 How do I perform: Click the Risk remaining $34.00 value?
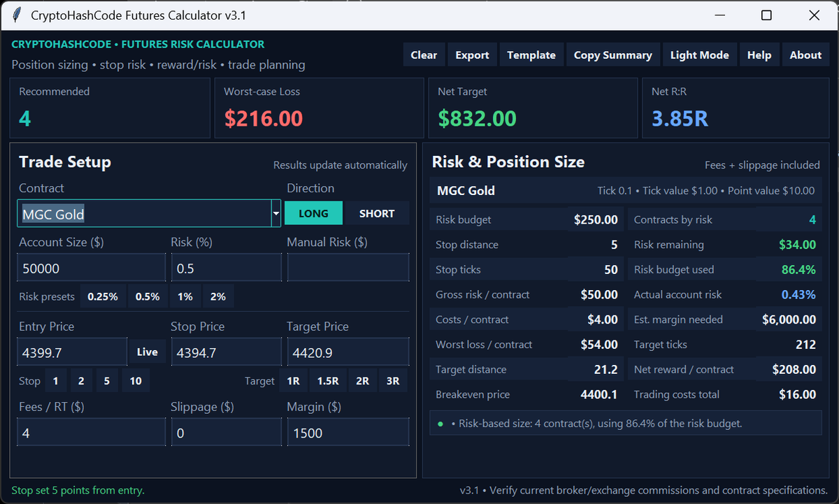tap(797, 245)
